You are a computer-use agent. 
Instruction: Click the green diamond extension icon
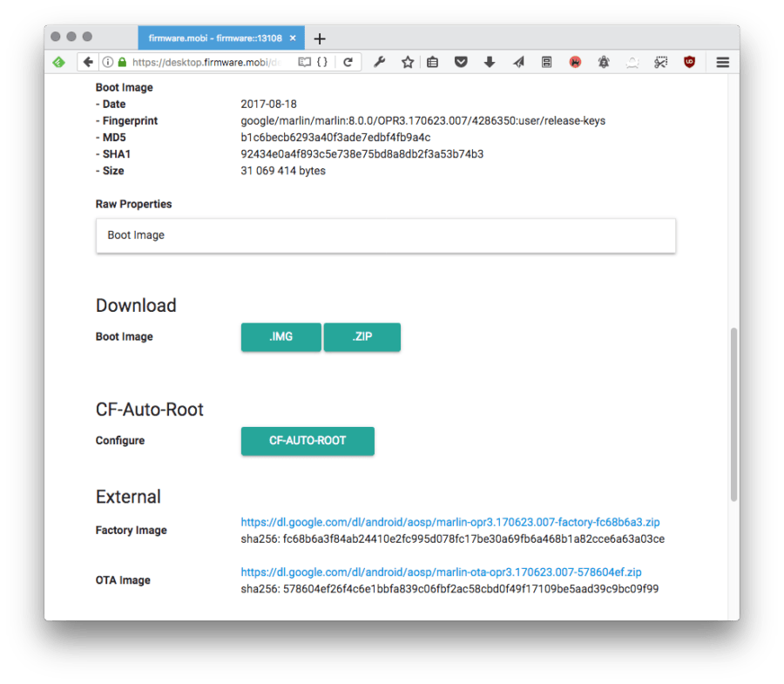[x=59, y=62]
